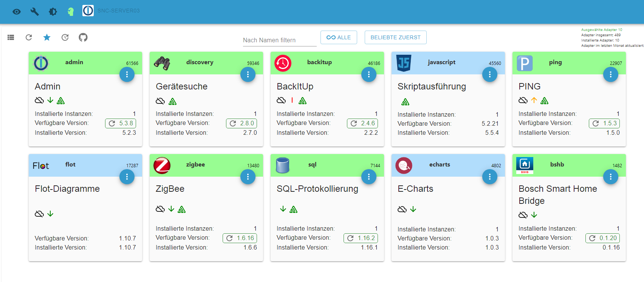Image resolution: width=644 pixels, height=282 pixels.
Task: Toggle the ALLE button
Action: point(339,37)
